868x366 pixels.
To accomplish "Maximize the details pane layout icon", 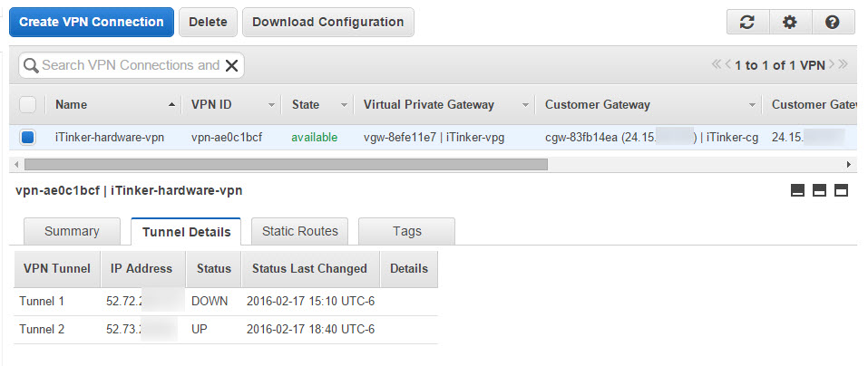I will coord(841,190).
